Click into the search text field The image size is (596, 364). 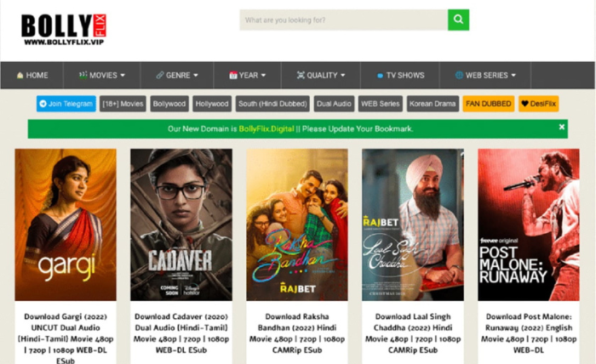pyautogui.click(x=344, y=20)
